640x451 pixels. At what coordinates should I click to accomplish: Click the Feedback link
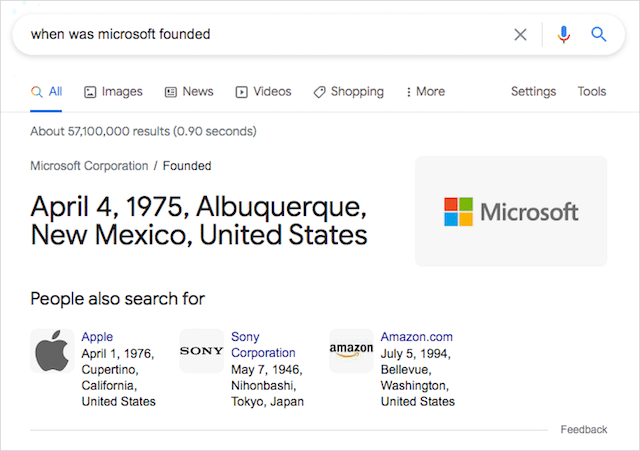583,430
